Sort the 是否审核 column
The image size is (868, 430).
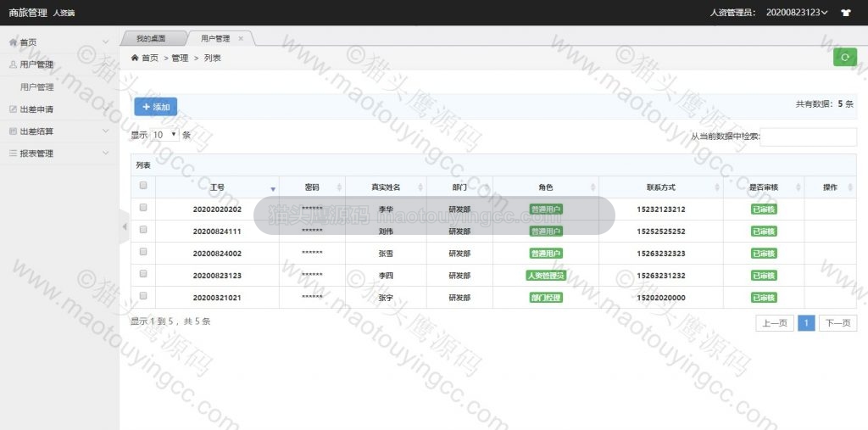click(798, 187)
